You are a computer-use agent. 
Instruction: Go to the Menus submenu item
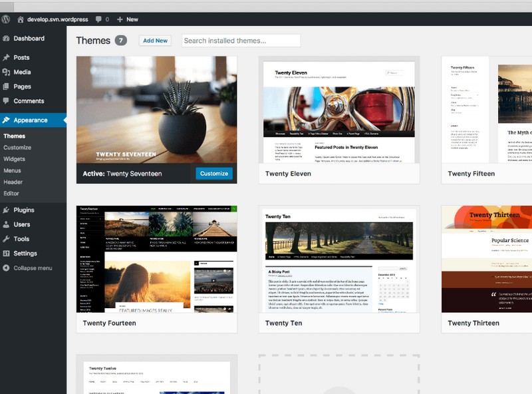[x=12, y=170]
